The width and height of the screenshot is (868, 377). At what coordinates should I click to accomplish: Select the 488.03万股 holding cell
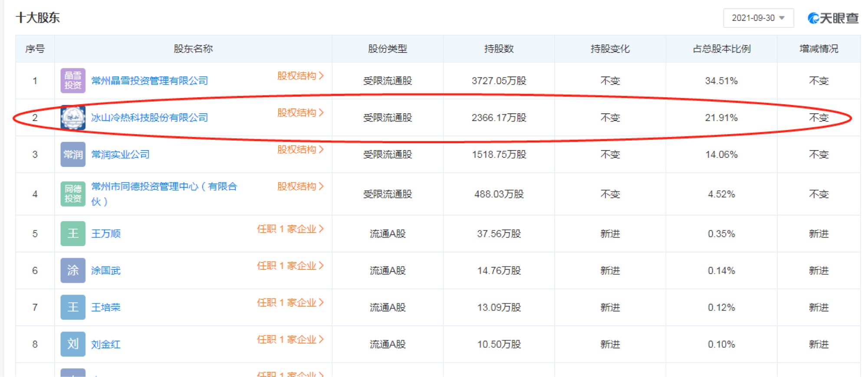[x=499, y=194]
